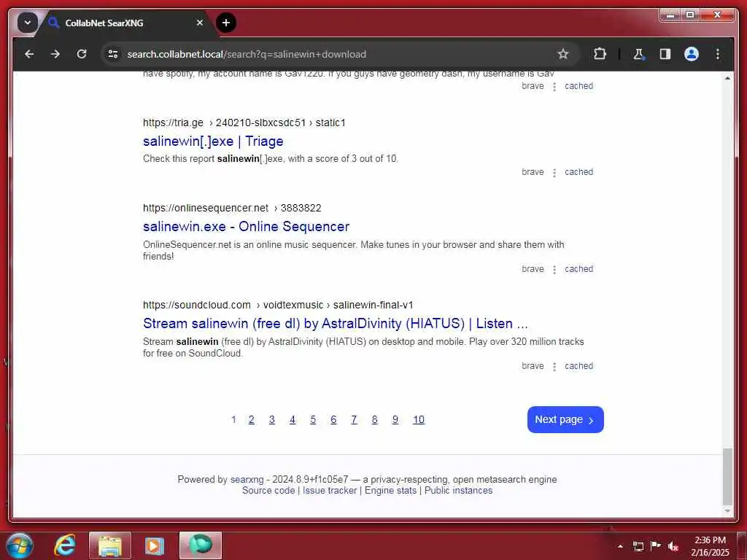Open the Public instances footer link
Viewport: 747px width, 560px height.
tap(458, 491)
